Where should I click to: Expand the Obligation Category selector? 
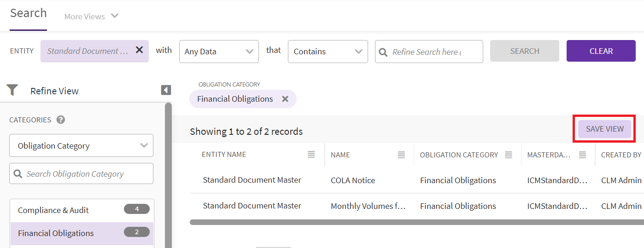(x=81, y=146)
